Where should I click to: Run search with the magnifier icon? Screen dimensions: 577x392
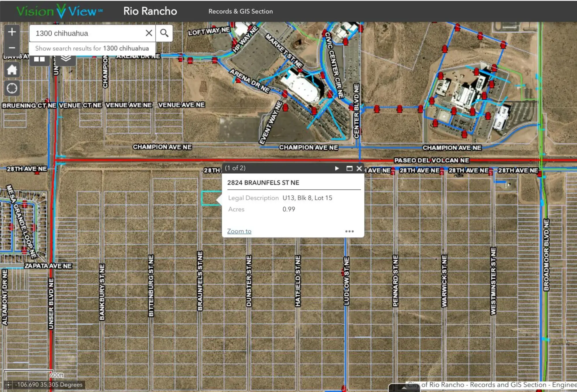tap(164, 33)
